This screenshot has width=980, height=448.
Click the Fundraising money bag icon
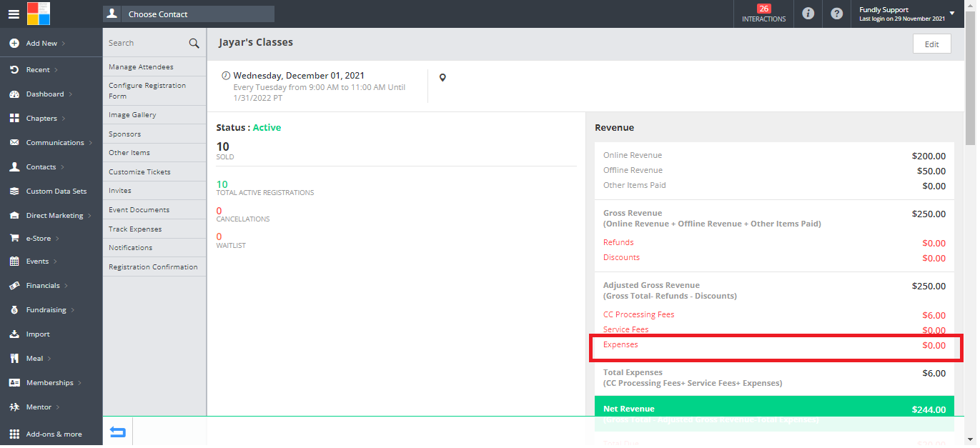click(x=14, y=310)
